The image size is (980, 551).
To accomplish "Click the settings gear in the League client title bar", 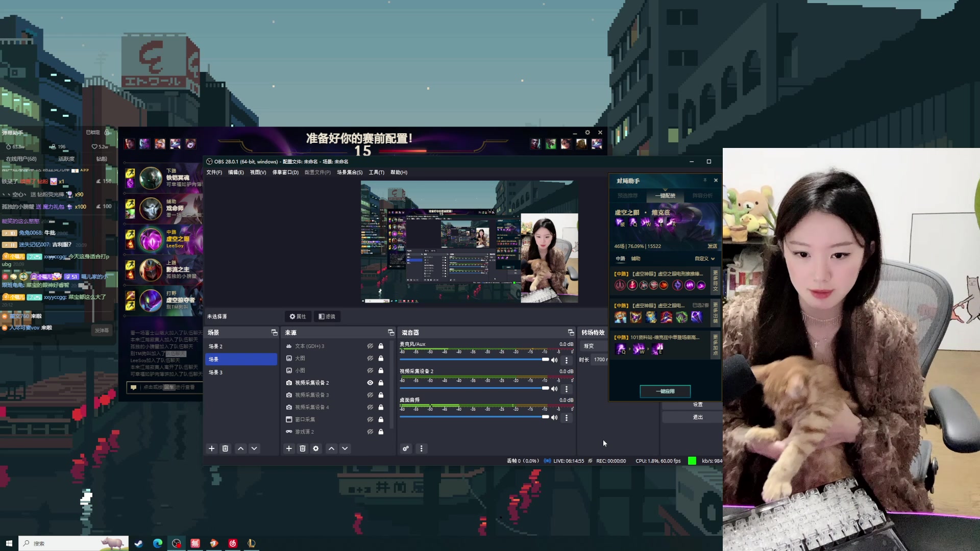I will coord(587,132).
